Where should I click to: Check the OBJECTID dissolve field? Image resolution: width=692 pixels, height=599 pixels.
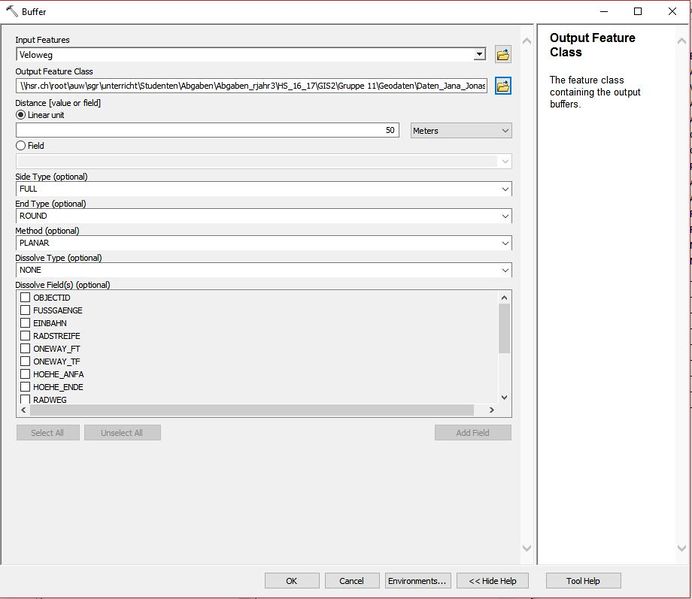click(x=26, y=298)
